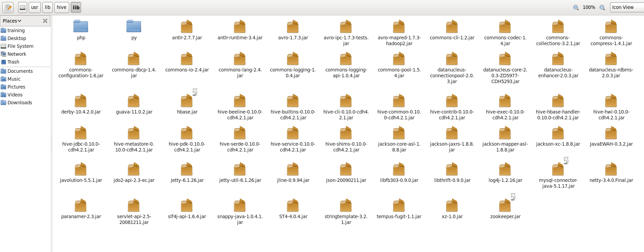This screenshot has width=644, height=252.
Task: Select the JavaEWAH-0.3.2.jar icon
Action: 611,133
